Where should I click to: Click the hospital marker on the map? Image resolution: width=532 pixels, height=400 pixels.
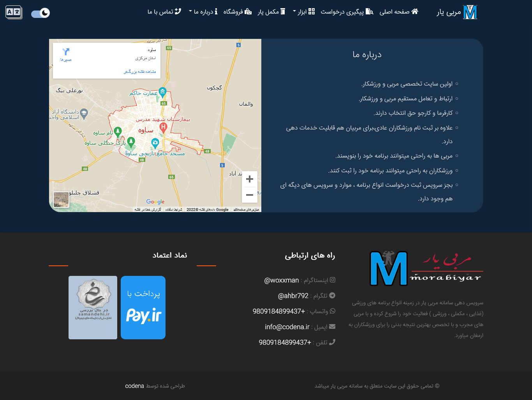point(163,127)
